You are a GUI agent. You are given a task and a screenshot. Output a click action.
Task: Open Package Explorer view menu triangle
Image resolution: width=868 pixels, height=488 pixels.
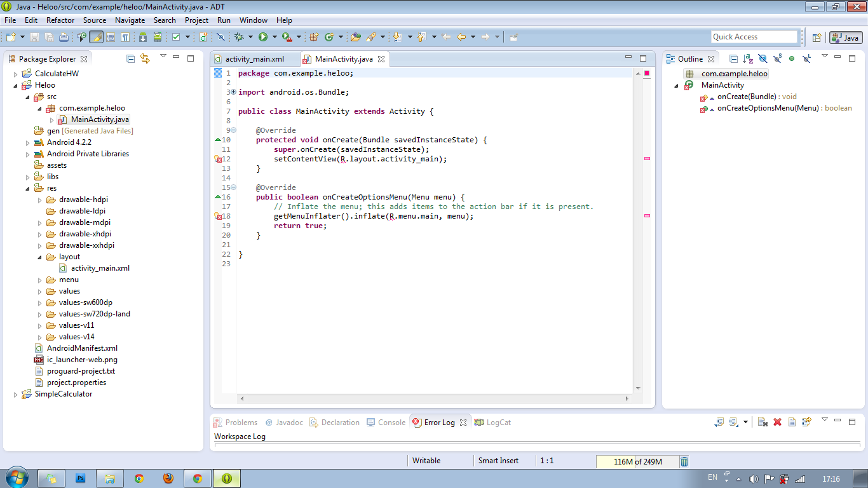[163, 57]
